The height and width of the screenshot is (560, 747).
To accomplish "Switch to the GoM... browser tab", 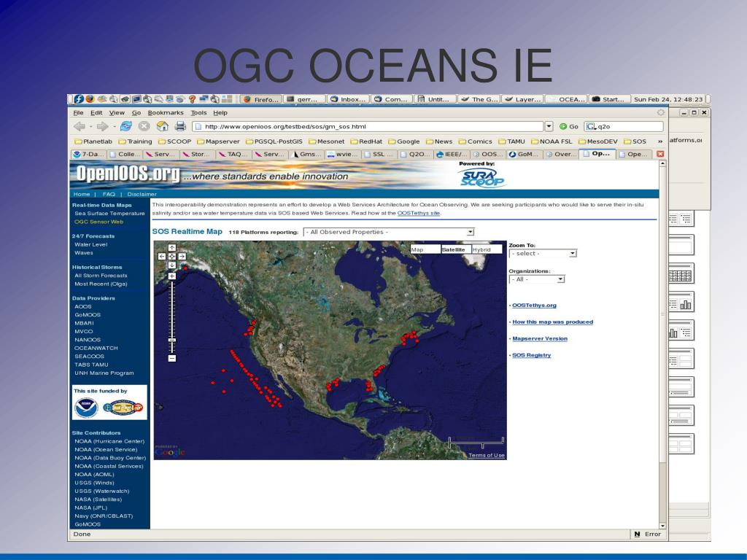I will tap(523, 154).
